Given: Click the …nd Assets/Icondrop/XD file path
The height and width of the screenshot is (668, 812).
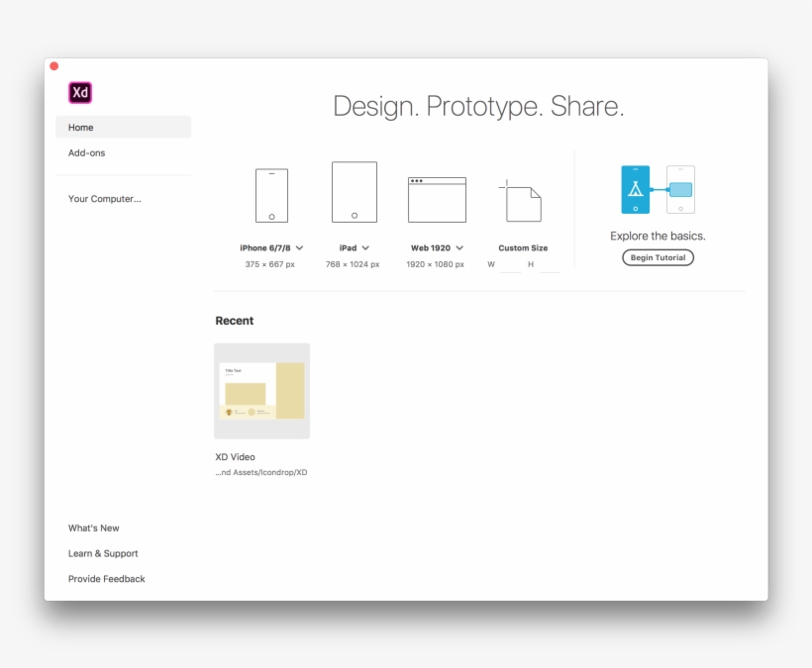Looking at the screenshot, I should click(261, 472).
